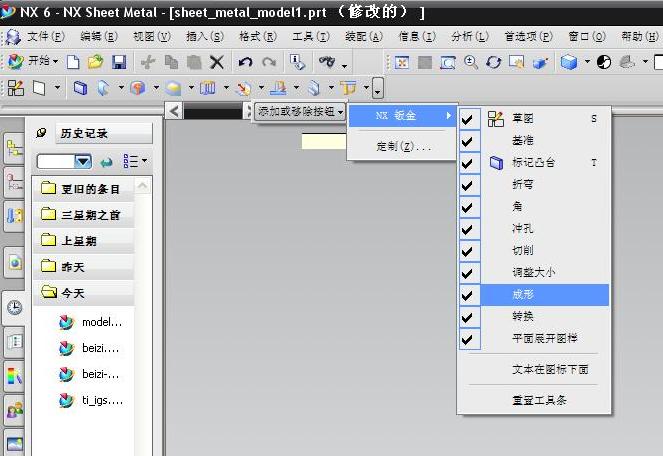Viewport: 663px width, 456px height.
Task: Click 定制(Z)... menu entry
Action: (402, 146)
